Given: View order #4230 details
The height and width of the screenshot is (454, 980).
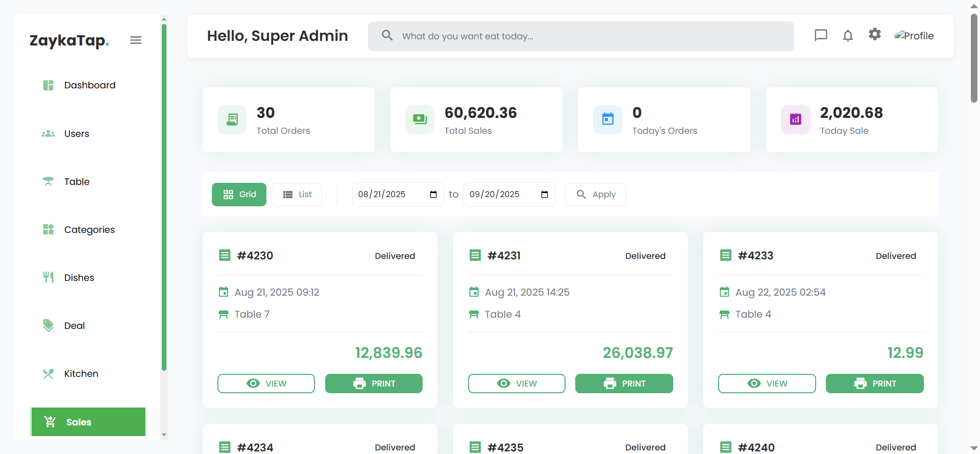Looking at the screenshot, I should click(266, 384).
